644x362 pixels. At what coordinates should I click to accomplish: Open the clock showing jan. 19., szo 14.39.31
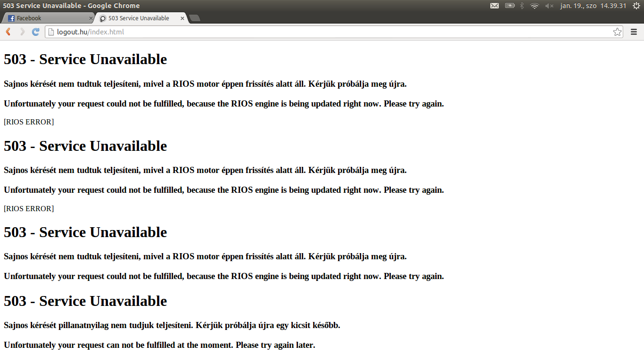[593, 6]
